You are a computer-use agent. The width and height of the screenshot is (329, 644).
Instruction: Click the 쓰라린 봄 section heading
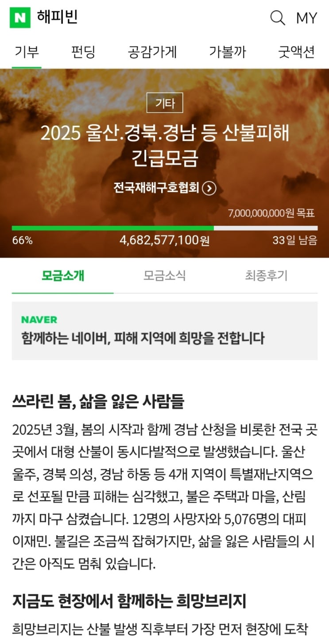coord(98,402)
